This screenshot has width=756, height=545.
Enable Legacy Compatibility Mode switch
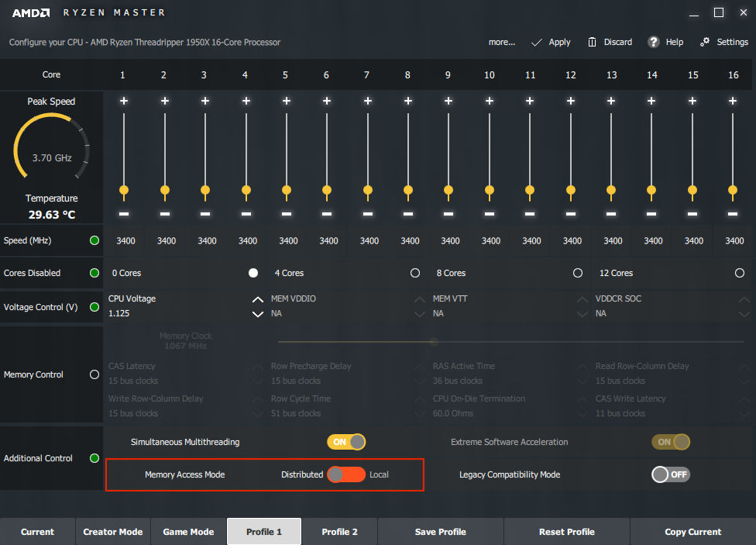coord(671,474)
